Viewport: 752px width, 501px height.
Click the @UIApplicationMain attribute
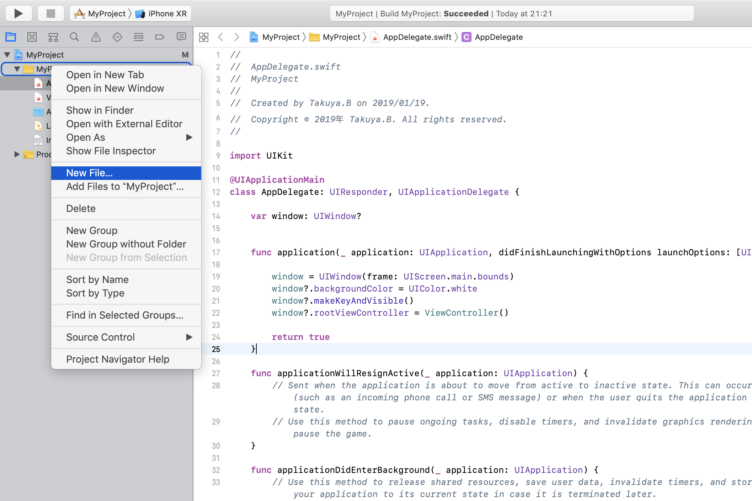click(277, 180)
